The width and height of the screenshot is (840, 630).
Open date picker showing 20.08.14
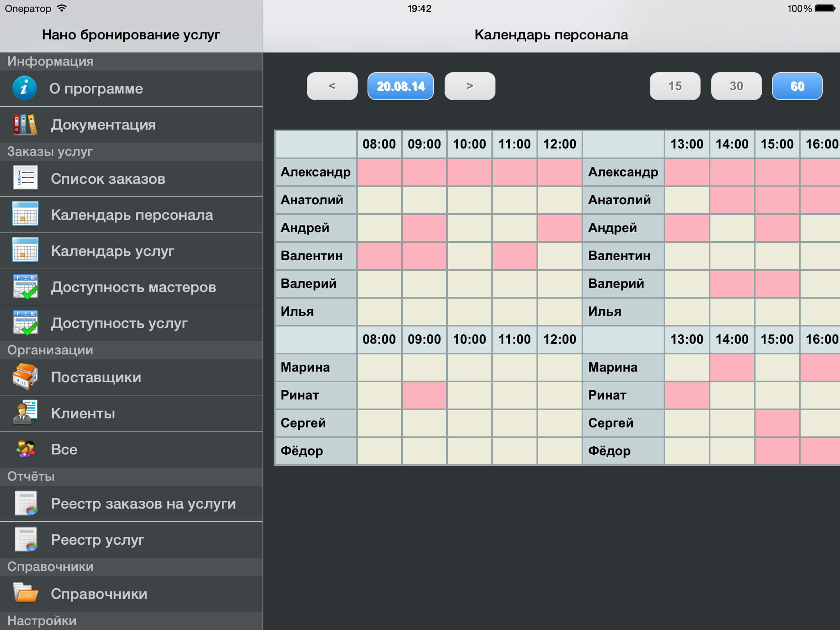click(400, 86)
